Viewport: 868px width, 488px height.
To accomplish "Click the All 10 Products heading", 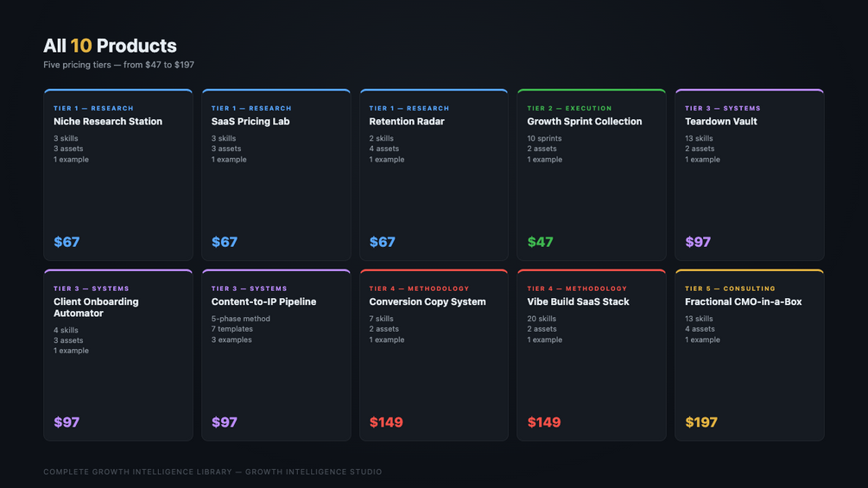I will click(x=111, y=46).
